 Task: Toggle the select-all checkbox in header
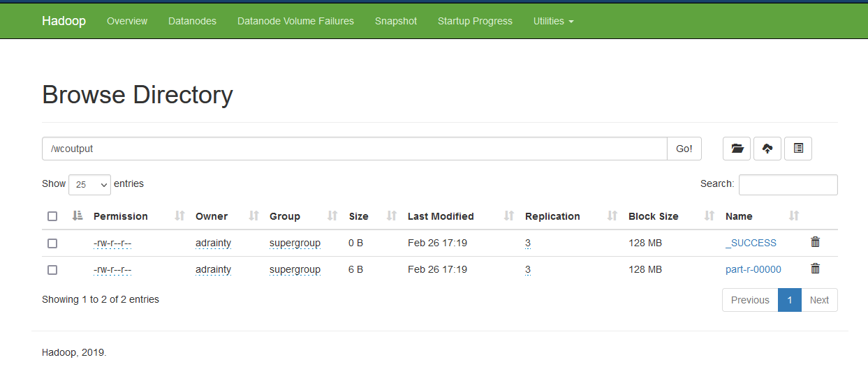[x=52, y=216]
